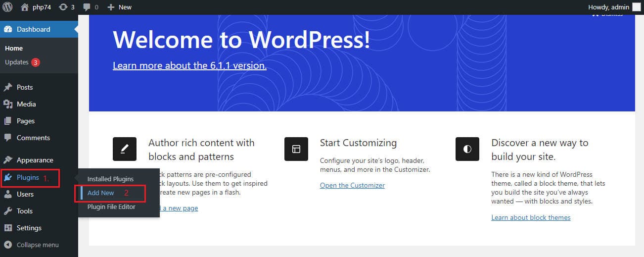
Task: Open the Users menu label
Action: point(25,194)
